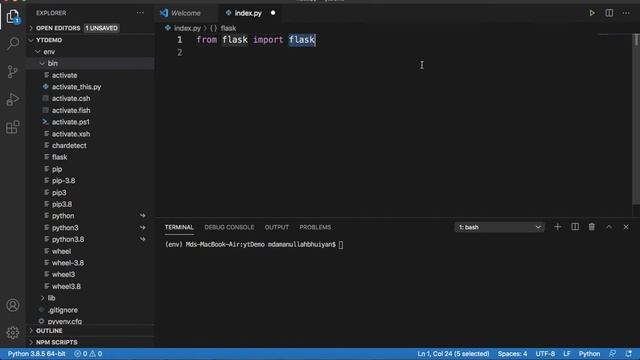Split the editor right

pyautogui.click(x=609, y=13)
